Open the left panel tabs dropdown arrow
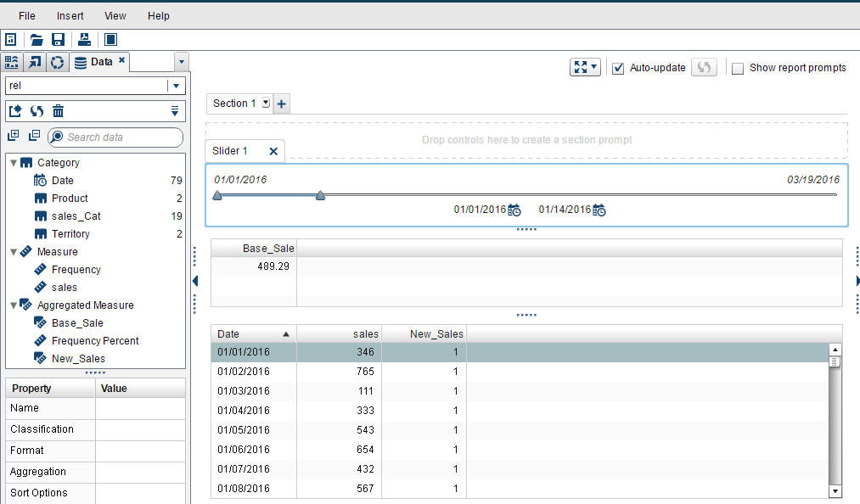Screen dimensions: 860x504 point(182,62)
